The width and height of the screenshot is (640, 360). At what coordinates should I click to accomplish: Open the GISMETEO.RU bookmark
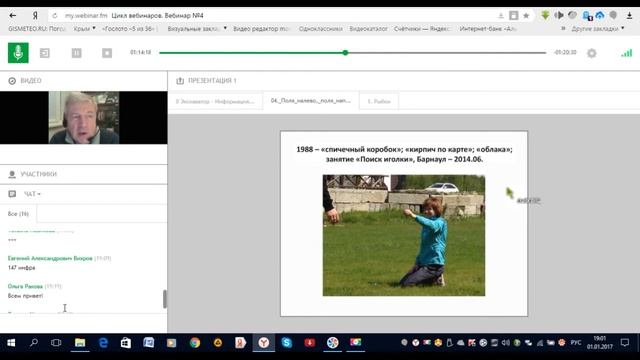click(x=37, y=29)
